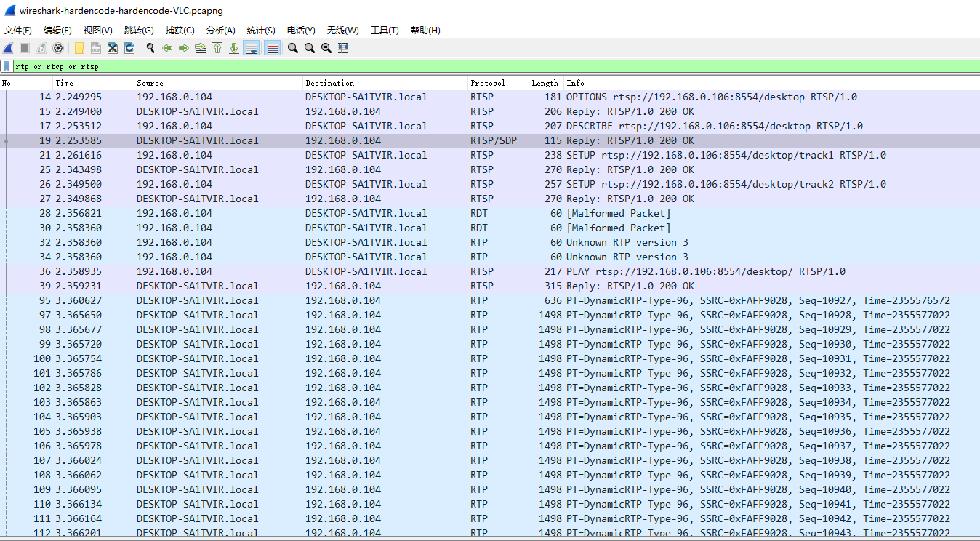The width and height of the screenshot is (980, 541).
Task: Zoom in on the packet list text
Action: point(293,48)
